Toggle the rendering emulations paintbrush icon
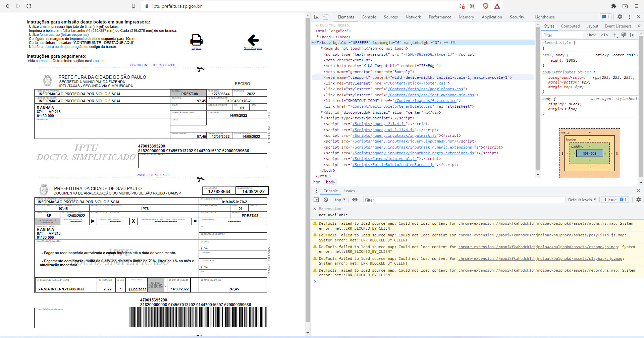This screenshot has width=644, height=338. [624, 35]
